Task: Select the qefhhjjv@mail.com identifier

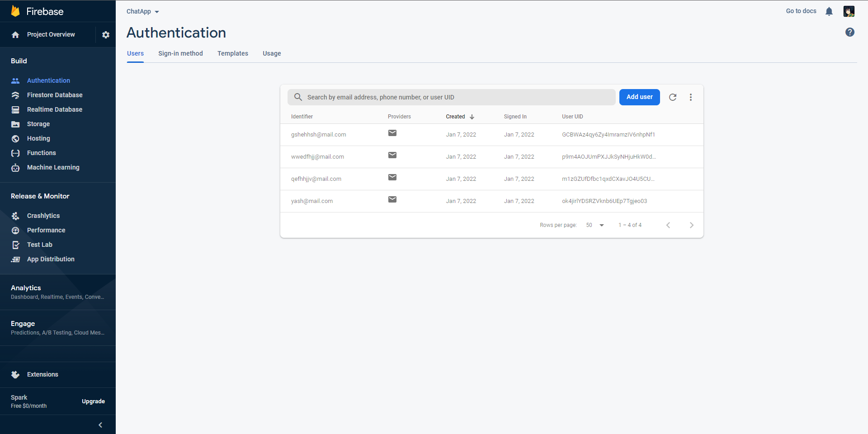Action: point(316,179)
